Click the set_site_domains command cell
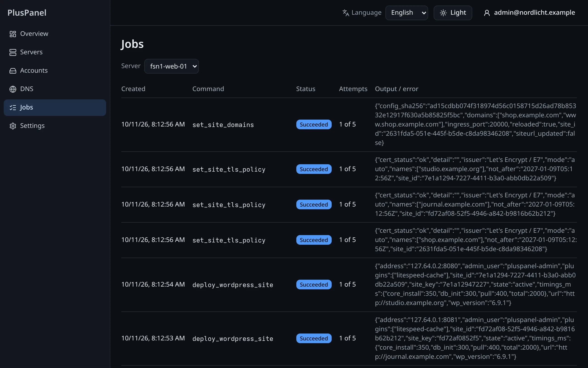588x368 pixels. coord(223,125)
